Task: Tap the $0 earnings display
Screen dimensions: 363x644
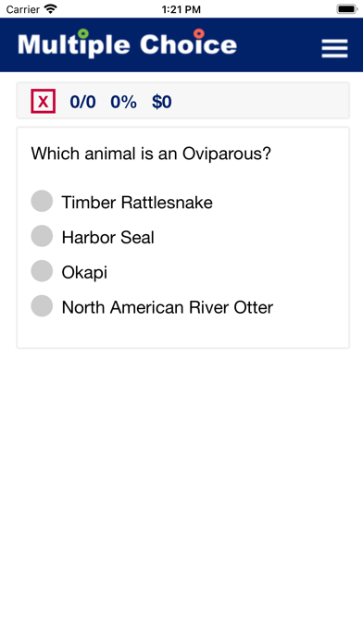Action: coord(161,102)
